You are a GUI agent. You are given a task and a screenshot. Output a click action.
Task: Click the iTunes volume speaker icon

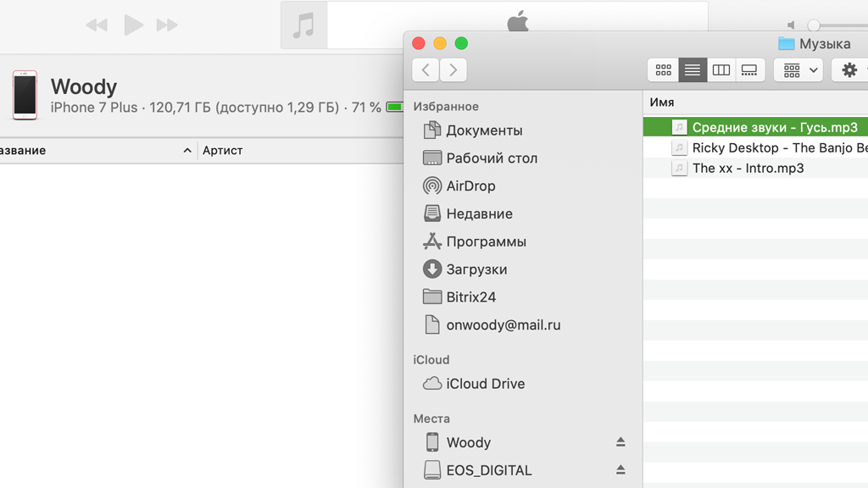(792, 25)
